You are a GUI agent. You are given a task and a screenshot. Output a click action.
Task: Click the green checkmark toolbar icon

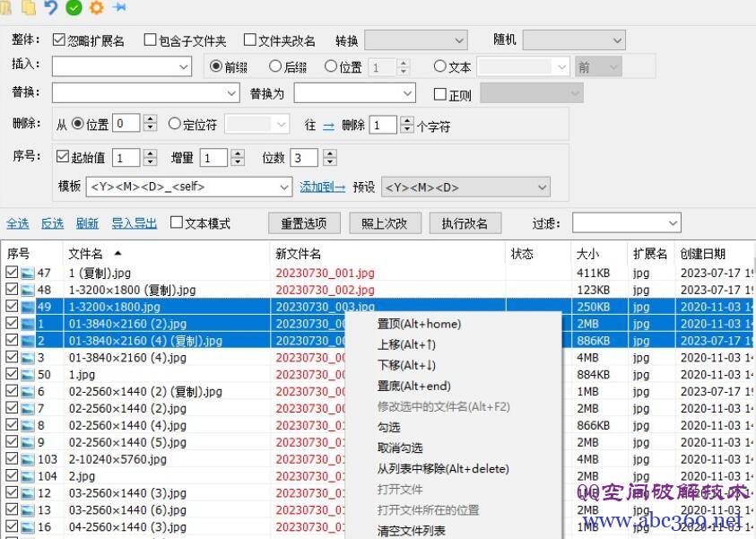(x=72, y=6)
